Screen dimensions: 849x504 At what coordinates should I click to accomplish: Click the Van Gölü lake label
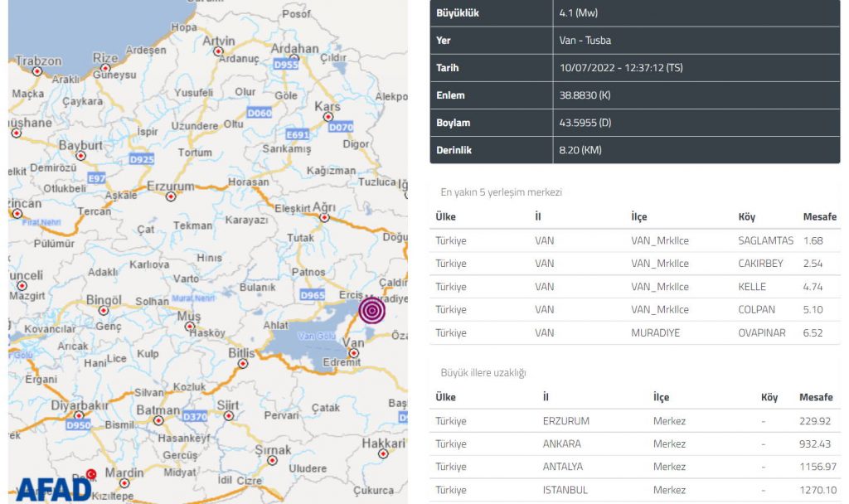315,336
